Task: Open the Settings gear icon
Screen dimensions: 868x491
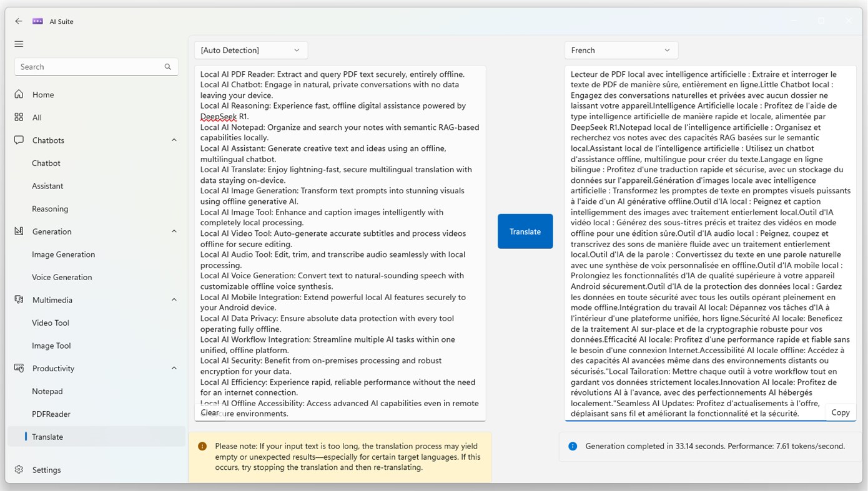Action: coord(19,470)
